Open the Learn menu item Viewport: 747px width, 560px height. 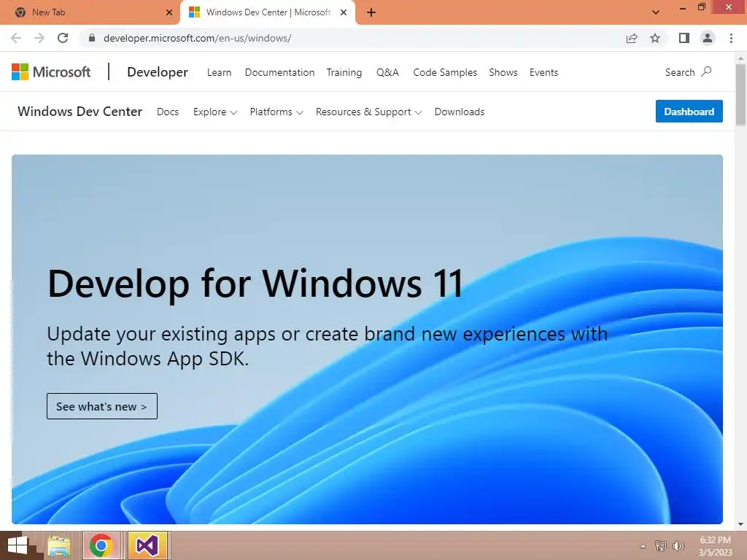pyautogui.click(x=219, y=72)
